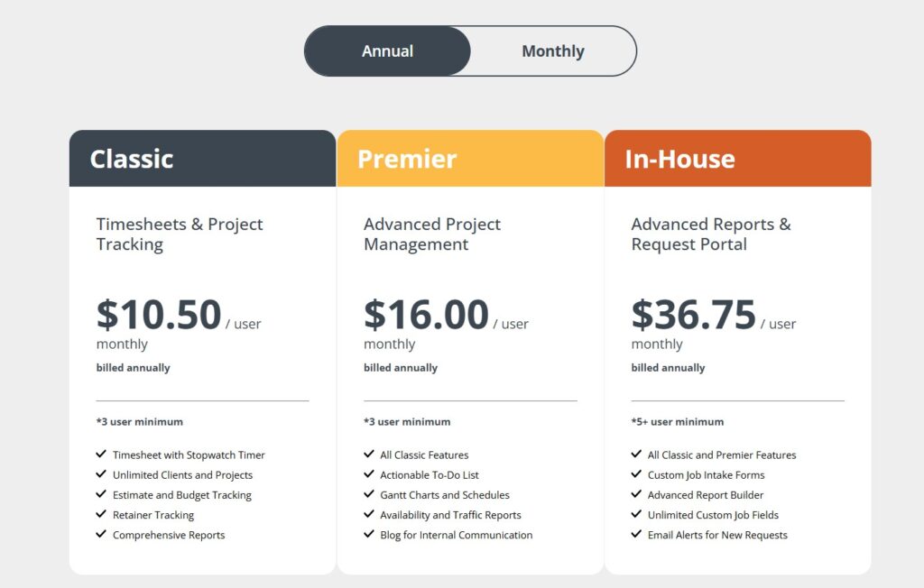Click the checkmark beside Gantt Charts and Schedules
The height and width of the screenshot is (588, 924).
tap(369, 494)
